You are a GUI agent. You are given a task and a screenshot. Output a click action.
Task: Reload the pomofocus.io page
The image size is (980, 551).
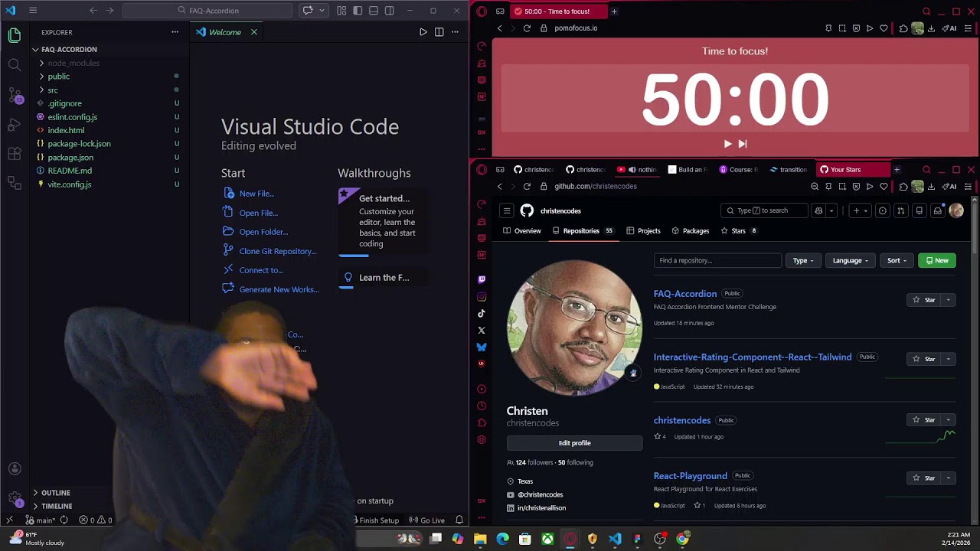[x=527, y=28]
